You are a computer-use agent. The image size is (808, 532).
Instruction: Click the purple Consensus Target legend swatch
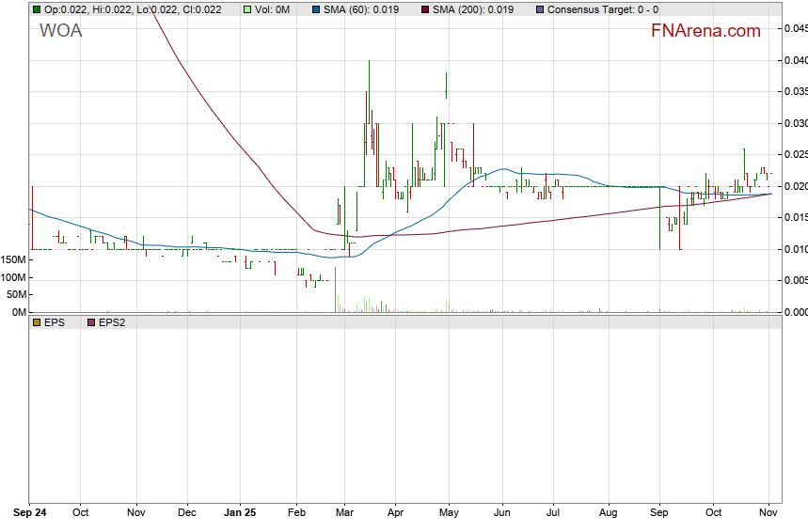[539, 9]
